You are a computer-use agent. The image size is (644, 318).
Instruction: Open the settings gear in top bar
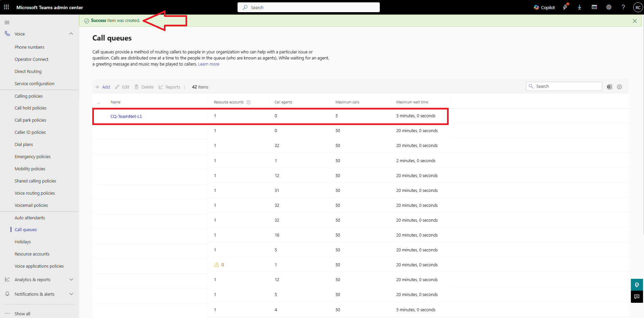609,7
